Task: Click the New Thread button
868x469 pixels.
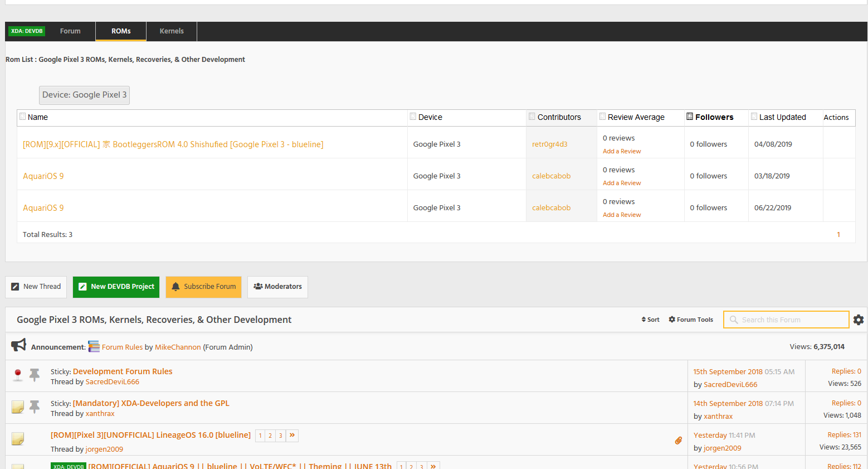Action: tap(36, 287)
